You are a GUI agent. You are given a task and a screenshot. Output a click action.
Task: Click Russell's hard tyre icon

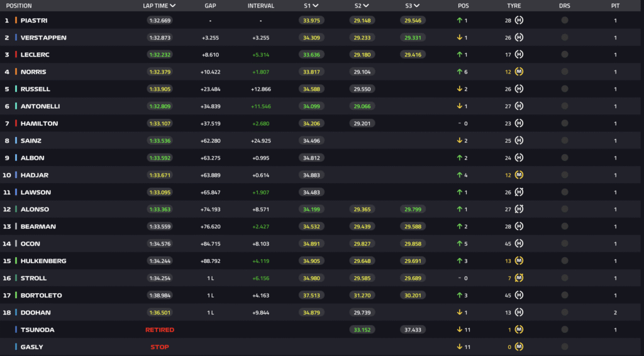[519, 89]
